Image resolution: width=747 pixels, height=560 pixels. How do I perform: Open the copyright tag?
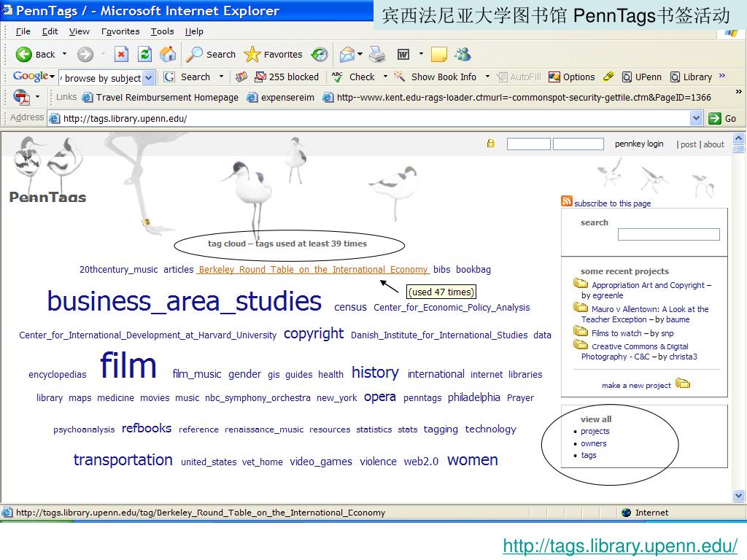[x=314, y=333]
